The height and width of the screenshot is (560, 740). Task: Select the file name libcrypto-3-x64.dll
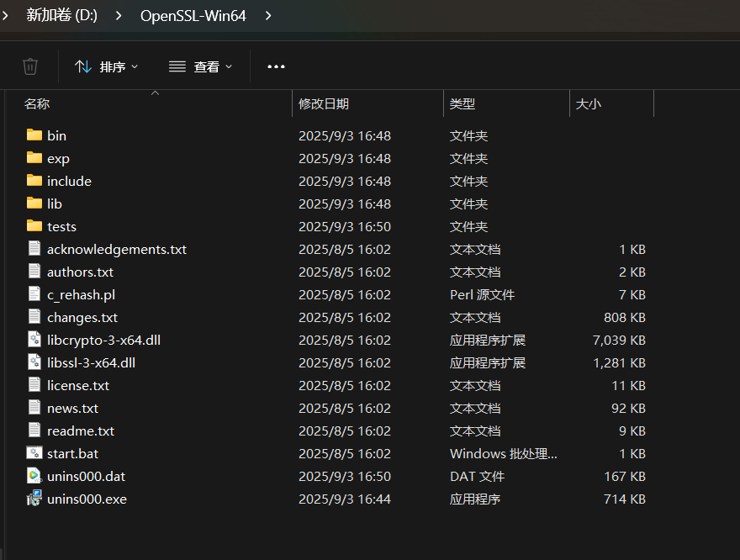point(103,341)
